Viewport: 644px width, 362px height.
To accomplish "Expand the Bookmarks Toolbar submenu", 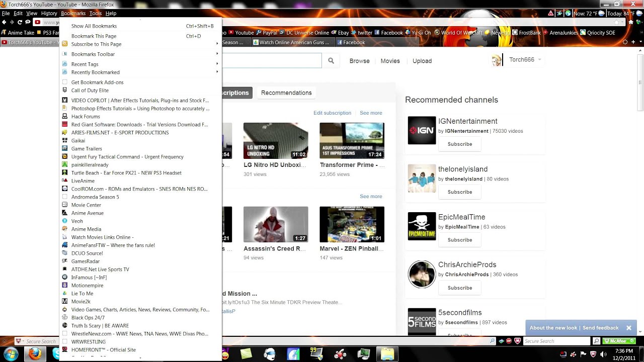I will pyautogui.click(x=141, y=54).
